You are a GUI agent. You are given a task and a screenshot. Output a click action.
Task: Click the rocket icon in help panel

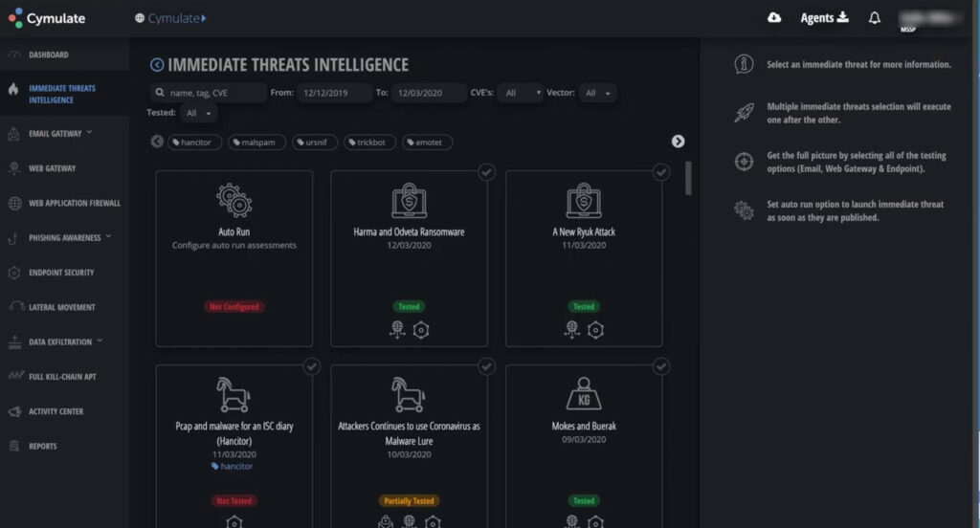click(744, 113)
